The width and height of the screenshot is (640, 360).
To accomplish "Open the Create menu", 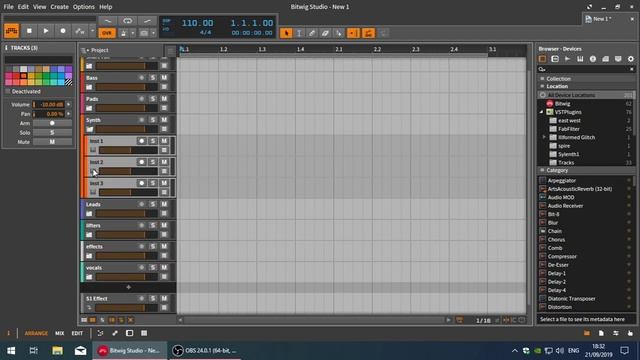I will point(60,7).
